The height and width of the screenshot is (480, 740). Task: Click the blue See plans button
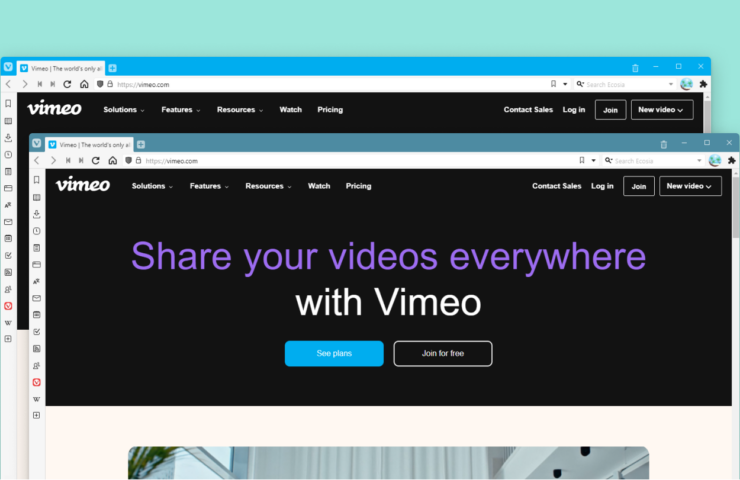[x=334, y=354]
